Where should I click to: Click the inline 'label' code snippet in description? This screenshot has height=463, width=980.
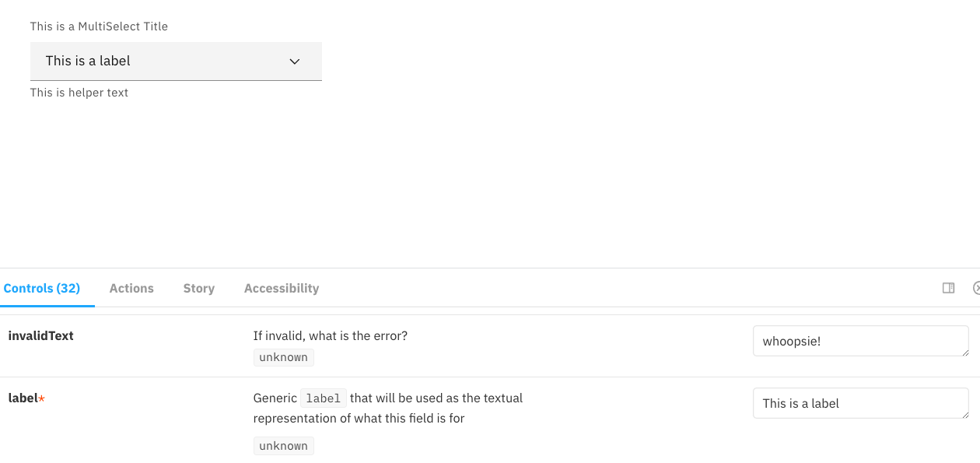click(x=322, y=398)
